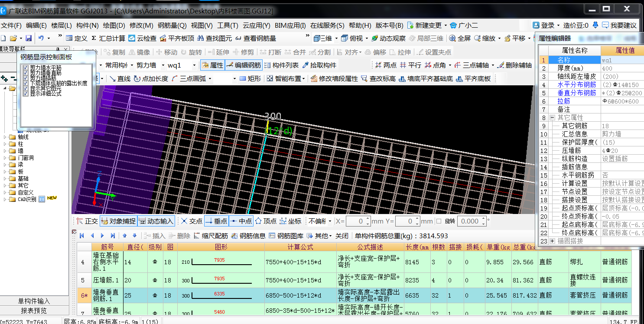Open 构件列表 component list
The image size is (644, 324).
(x=281, y=65)
